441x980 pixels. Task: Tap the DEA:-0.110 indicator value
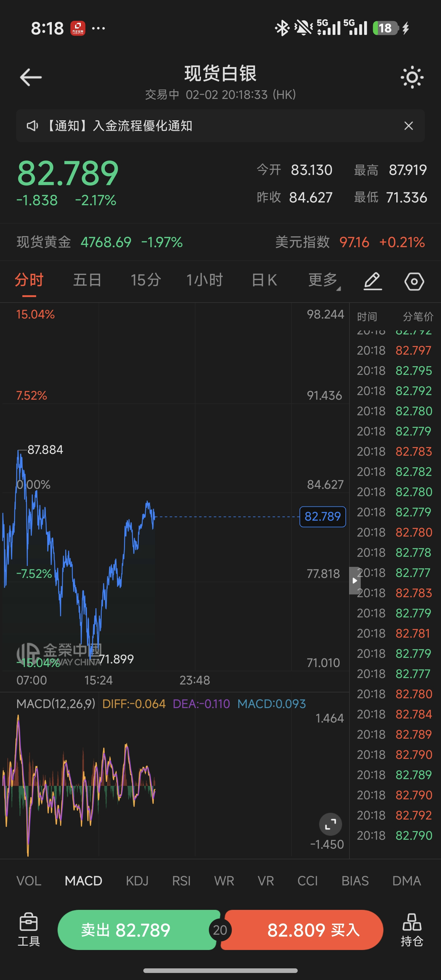(201, 704)
